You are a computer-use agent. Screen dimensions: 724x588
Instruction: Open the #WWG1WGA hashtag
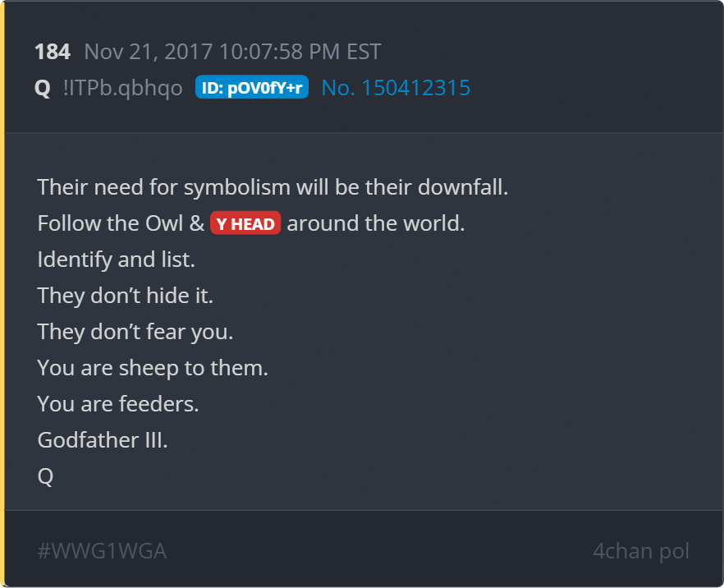102,551
